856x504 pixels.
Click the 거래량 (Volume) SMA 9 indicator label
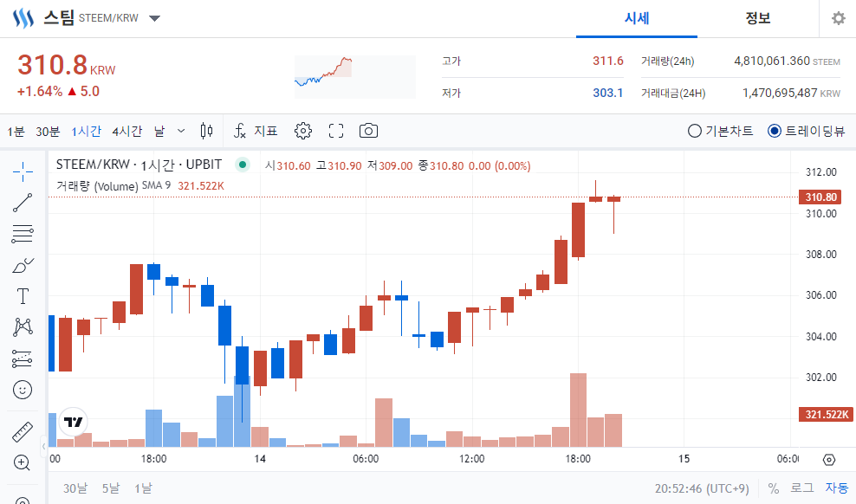[113, 186]
